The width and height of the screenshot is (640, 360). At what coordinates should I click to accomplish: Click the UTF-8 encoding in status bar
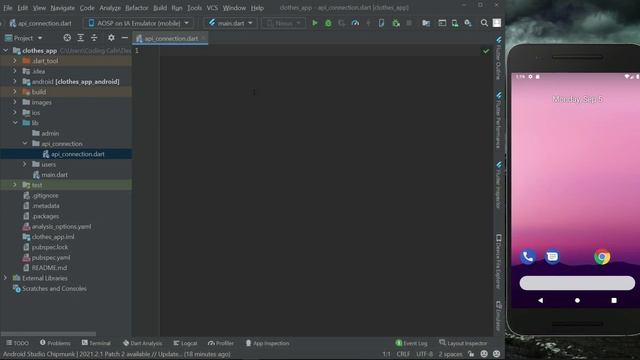424,354
